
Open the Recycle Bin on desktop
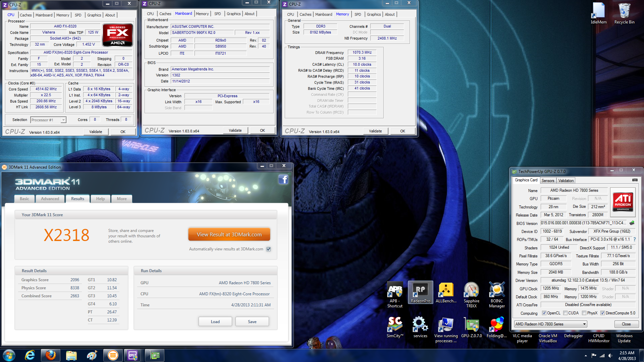[x=624, y=13]
